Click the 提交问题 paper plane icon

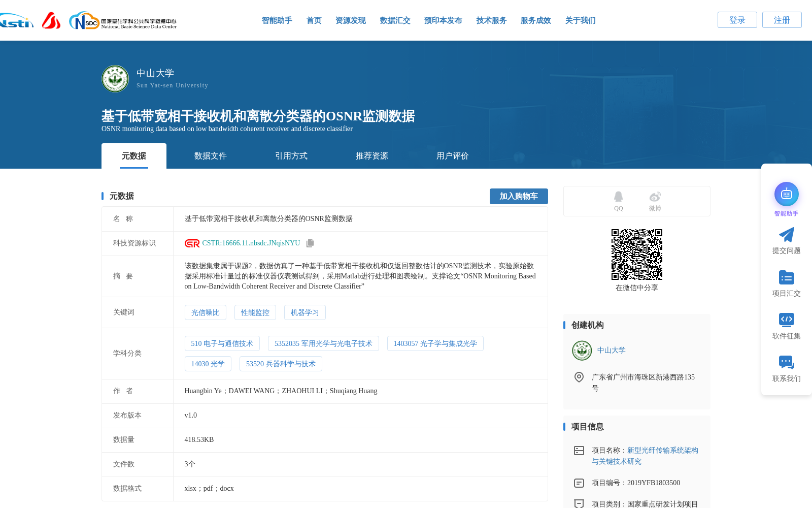click(786, 235)
